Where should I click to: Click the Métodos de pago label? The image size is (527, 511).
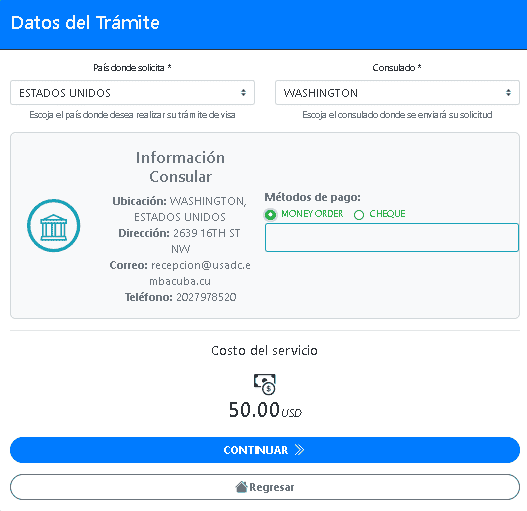[x=313, y=197]
